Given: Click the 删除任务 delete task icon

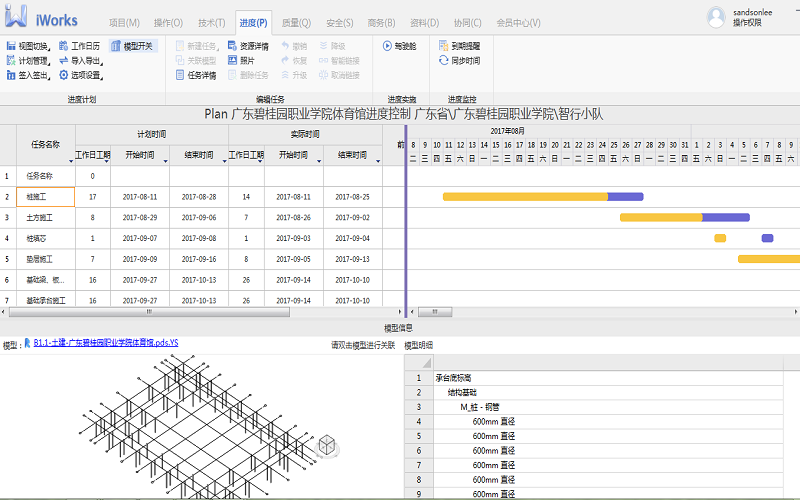Looking at the screenshot, I should [232, 75].
